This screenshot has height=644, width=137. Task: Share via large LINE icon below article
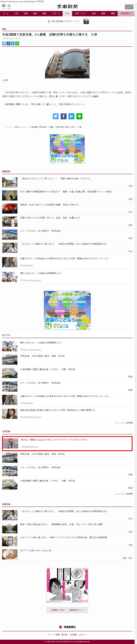tap(79, 116)
